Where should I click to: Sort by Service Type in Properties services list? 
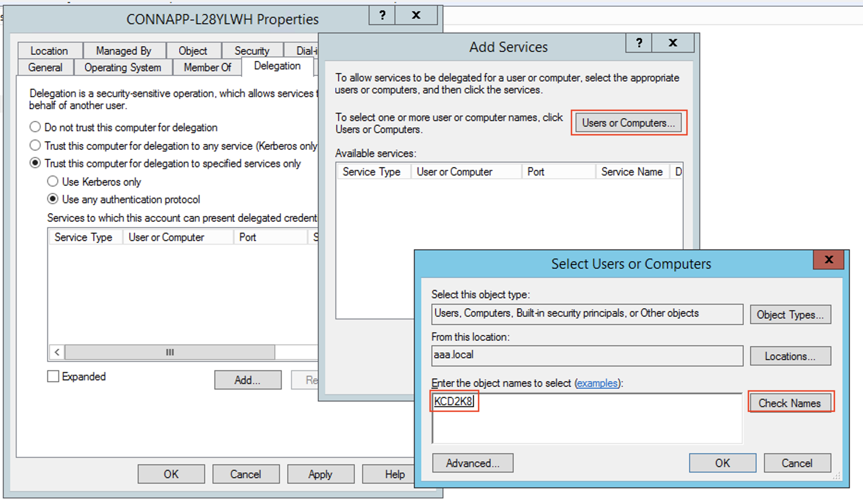tap(86, 237)
